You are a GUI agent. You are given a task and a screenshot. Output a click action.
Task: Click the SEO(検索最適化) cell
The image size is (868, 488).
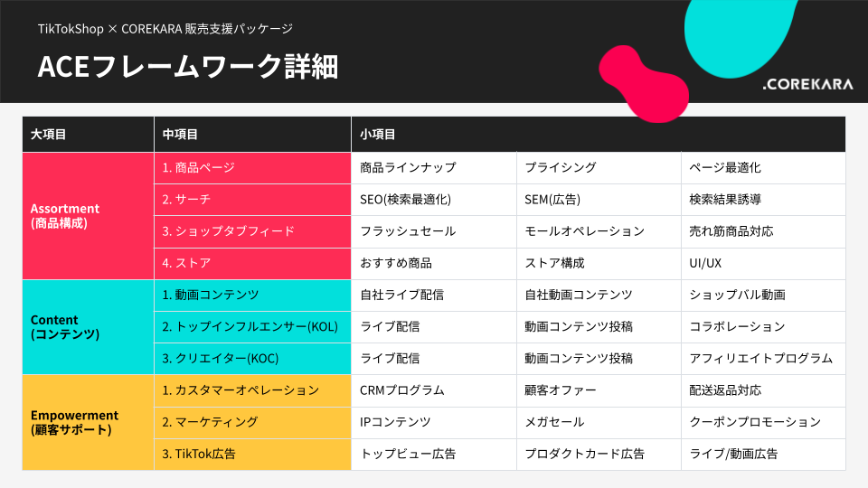click(433, 200)
